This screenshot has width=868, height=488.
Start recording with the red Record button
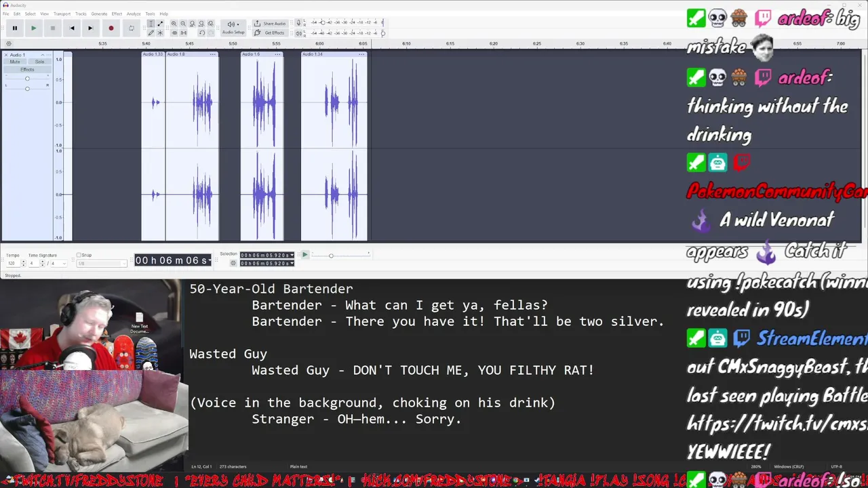[111, 28]
